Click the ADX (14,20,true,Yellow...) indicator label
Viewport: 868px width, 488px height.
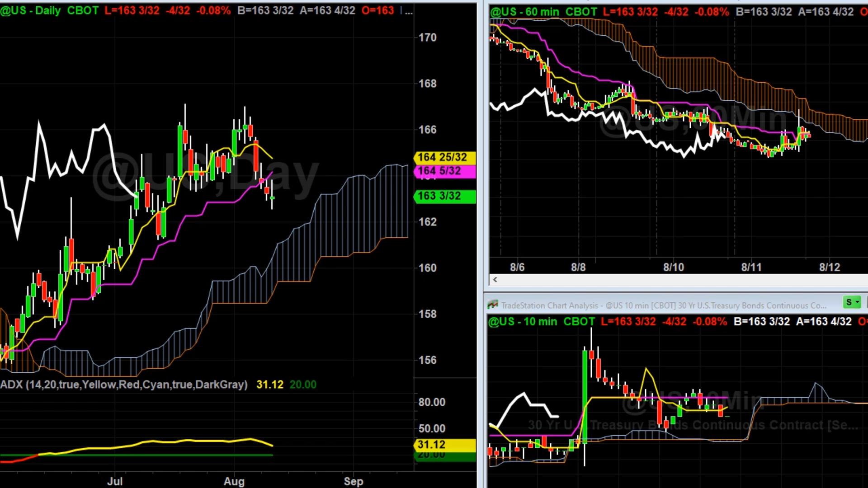coord(124,385)
